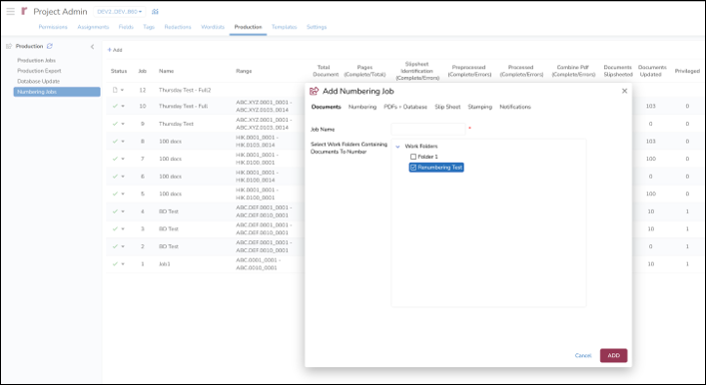706x385 pixels.
Task: Click the Production panel header icon
Action: tap(9, 46)
